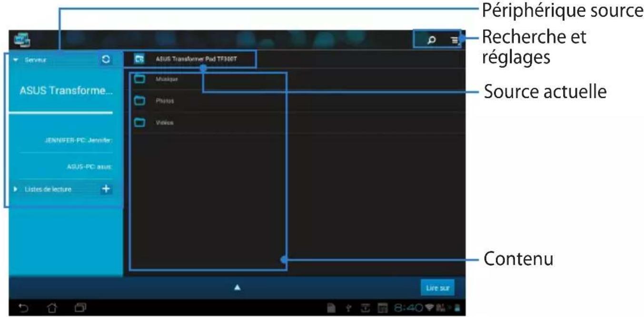Add a playlist with the plus icon
644x317 pixels.
pyautogui.click(x=106, y=189)
